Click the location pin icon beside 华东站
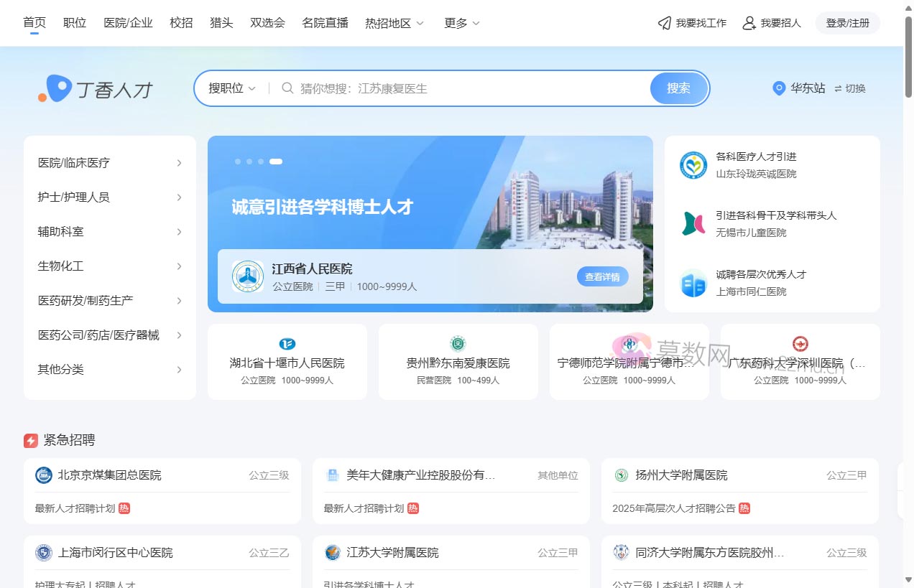Viewport: 914px width, 588px height. click(x=778, y=88)
